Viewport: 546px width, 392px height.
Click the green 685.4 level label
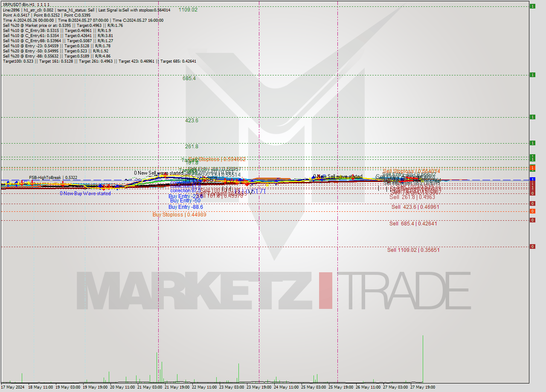point(189,78)
